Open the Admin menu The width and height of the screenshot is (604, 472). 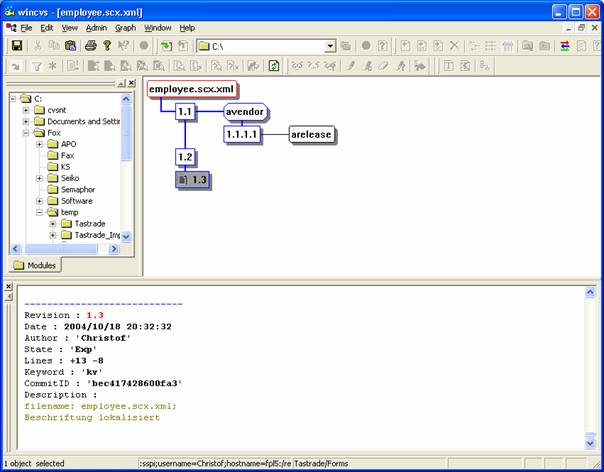point(96,28)
